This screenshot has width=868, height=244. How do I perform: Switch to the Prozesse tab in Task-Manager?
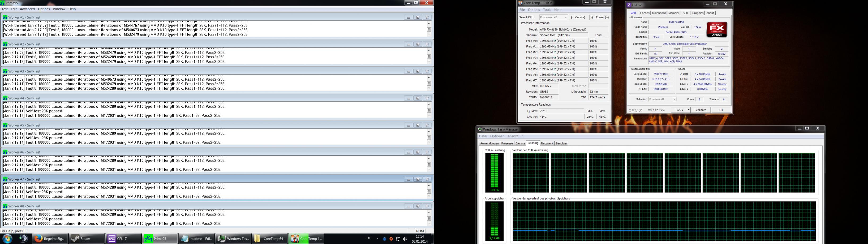coord(507,143)
